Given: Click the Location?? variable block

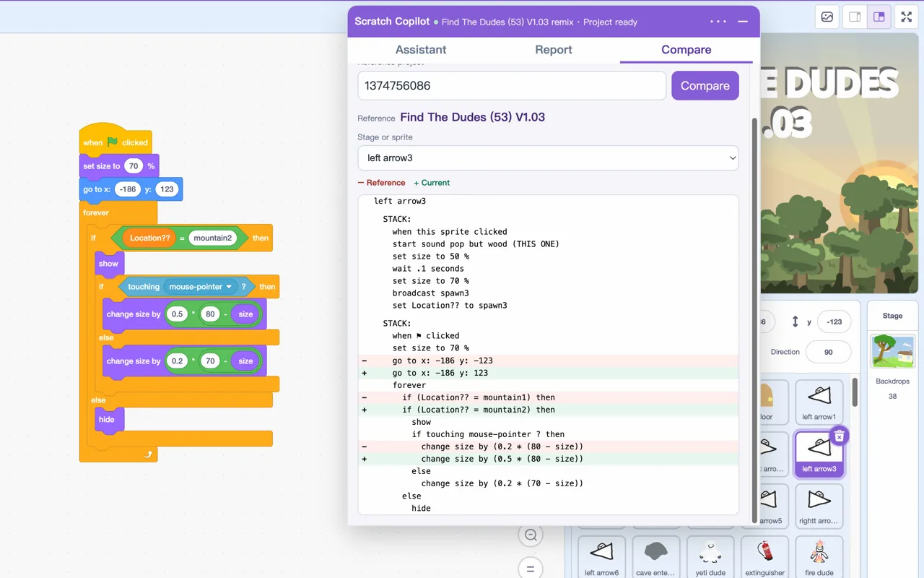Looking at the screenshot, I should coord(149,238).
